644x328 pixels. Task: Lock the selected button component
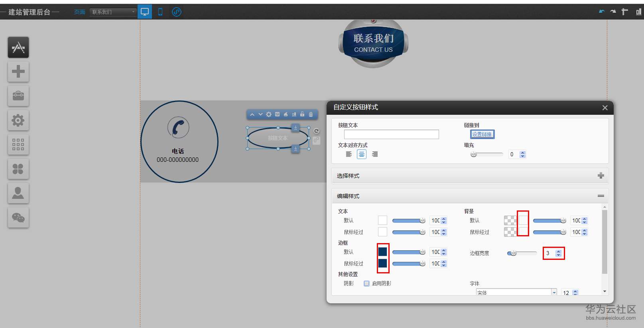coord(302,114)
